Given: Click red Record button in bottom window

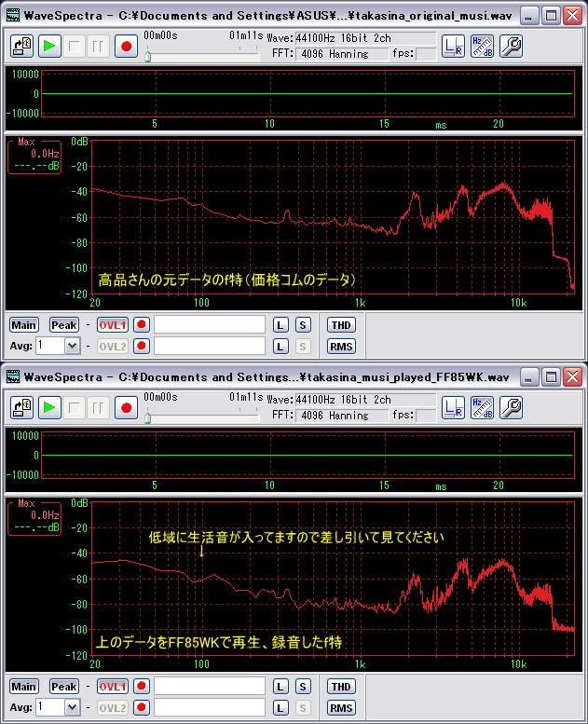Looking at the screenshot, I should click(126, 408).
